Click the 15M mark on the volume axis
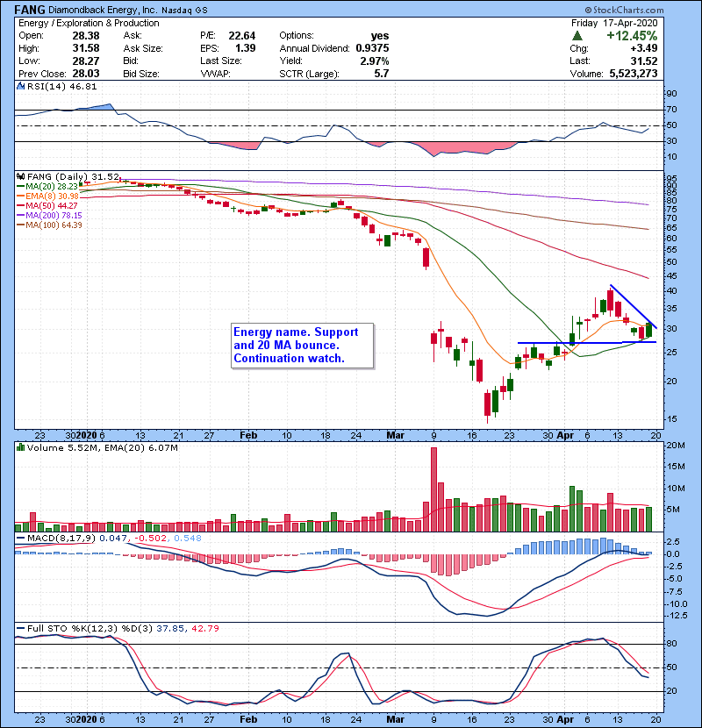Viewport: 702px width, 728px height. point(676,467)
